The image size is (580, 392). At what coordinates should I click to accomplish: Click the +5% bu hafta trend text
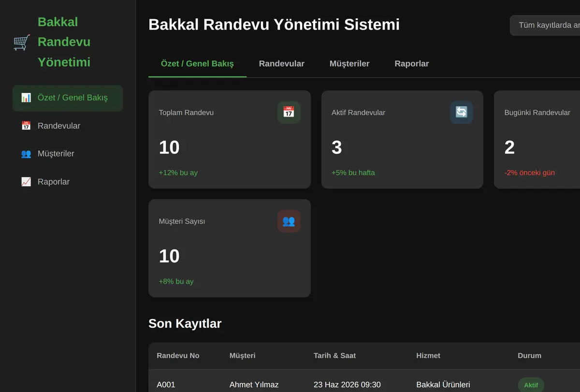pyautogui.click(x=353, y=173)
